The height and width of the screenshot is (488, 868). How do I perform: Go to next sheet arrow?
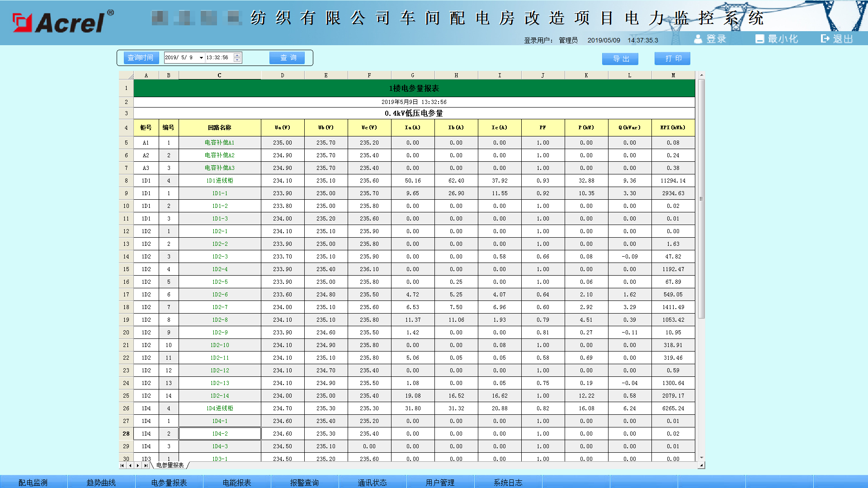(x=138, y=465)
